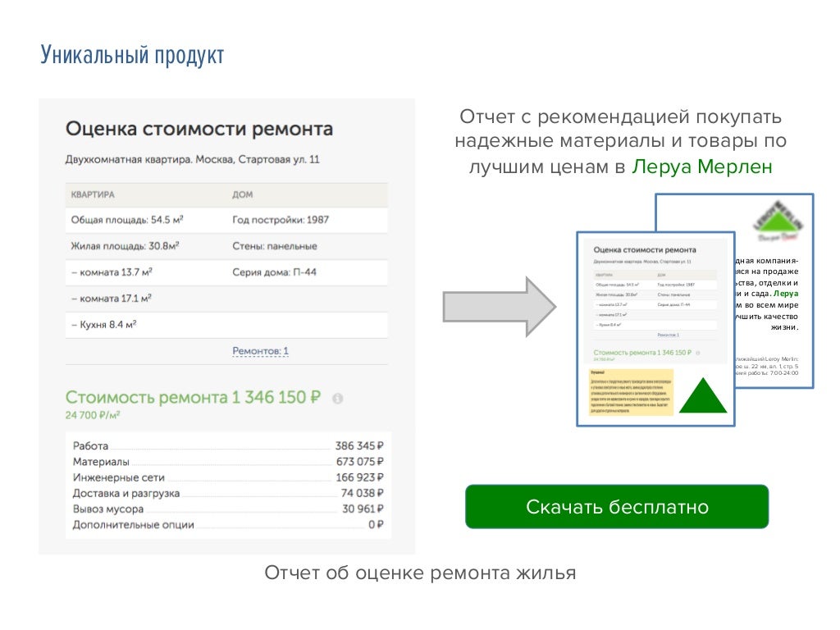The height and width of the screenshot is (630, 840).
Task: Select 'Стены: панельные' cell
Action: pyautogui.click(x=275, y=246)
